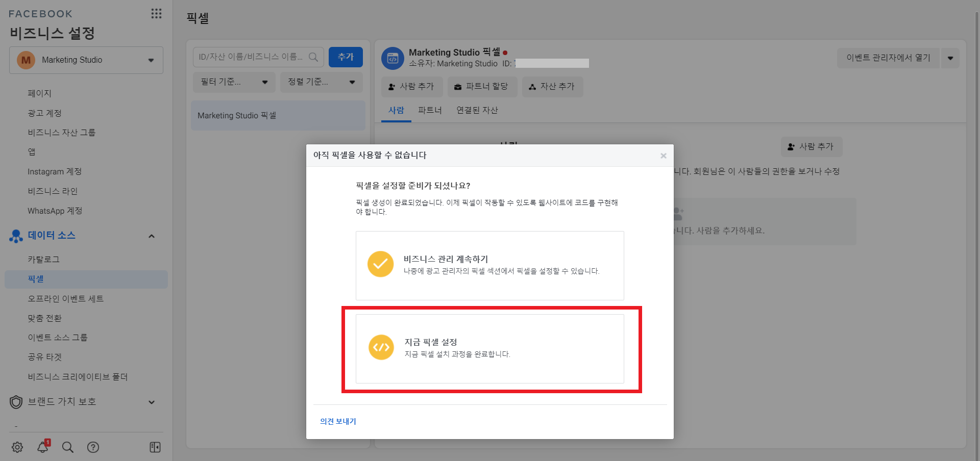Choose 지금 픽셀 설정 option
Image resolution: width=980 pixels, height=461 pixels.
pyautogui.click(x=490, y=349)
